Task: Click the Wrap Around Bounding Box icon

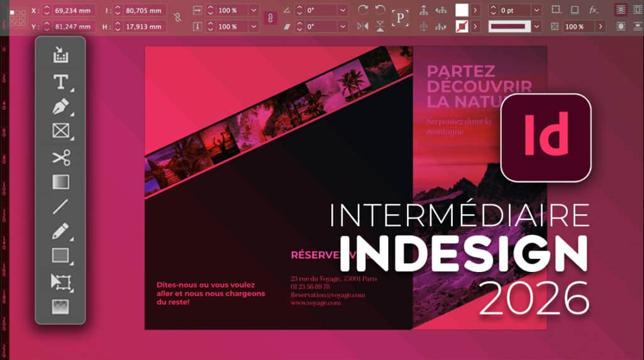Action: pos(638,10)
